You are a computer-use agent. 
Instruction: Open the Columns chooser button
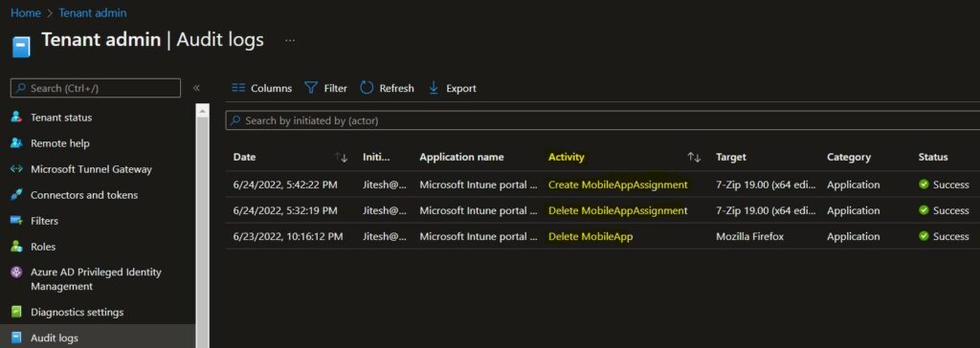[261, 88]
